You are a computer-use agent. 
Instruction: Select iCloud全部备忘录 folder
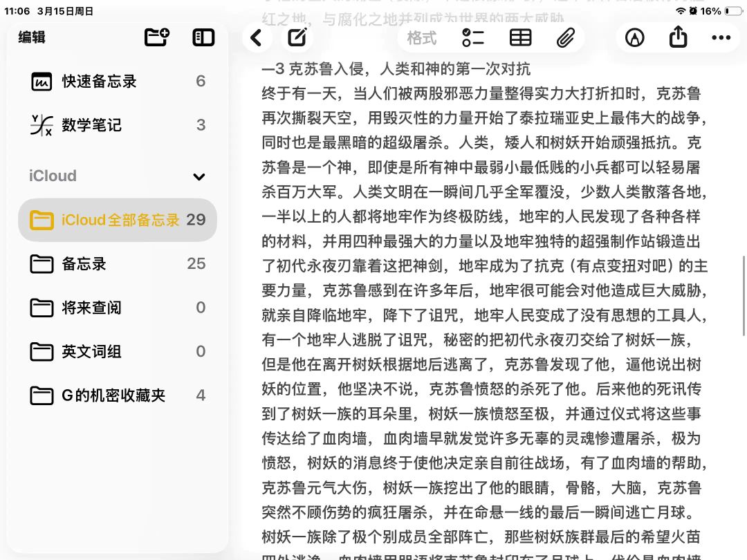(x=118, y=220)
